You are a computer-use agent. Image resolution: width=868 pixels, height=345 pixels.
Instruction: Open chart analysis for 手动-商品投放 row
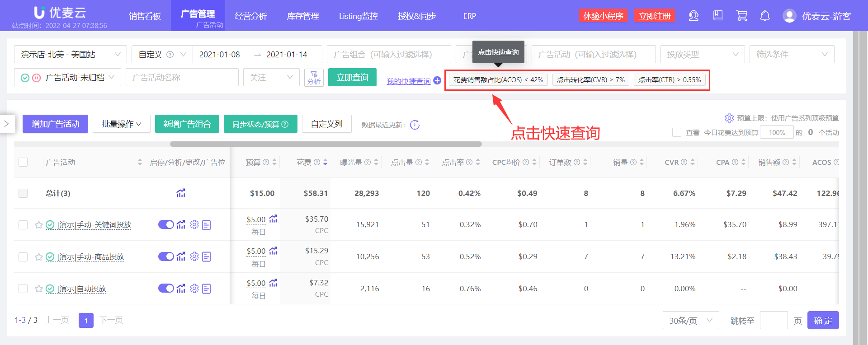point(181,256)
